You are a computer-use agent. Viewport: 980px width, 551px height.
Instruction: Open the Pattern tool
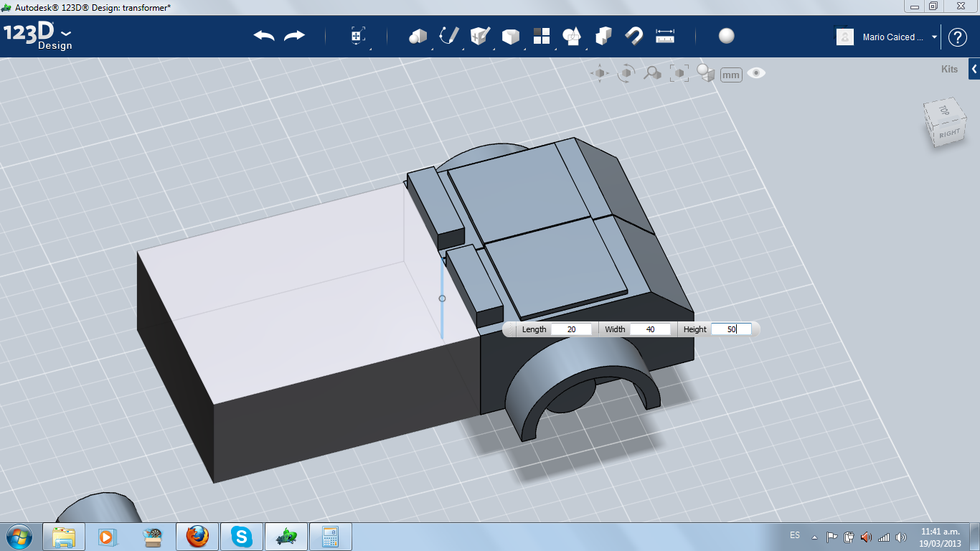[541, 36]
